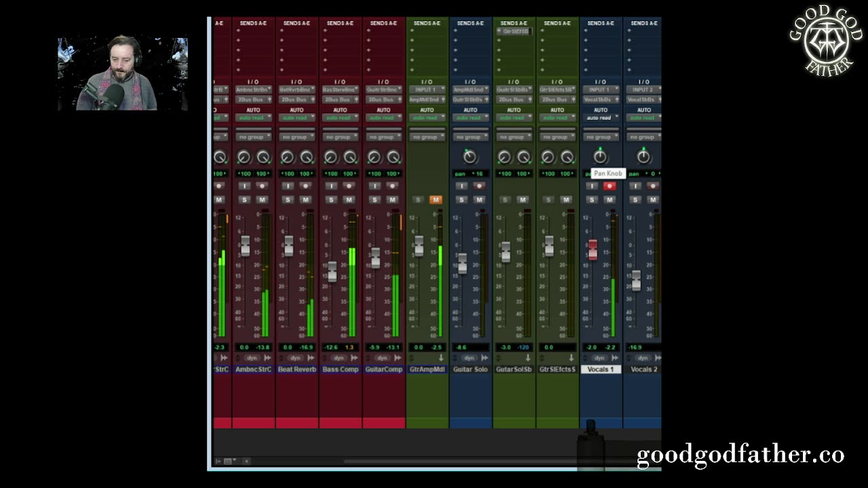The image size is (868, 488).
Task: Click down-arrow icon on GtrAmpMdl track
Action: click(441, 358)
